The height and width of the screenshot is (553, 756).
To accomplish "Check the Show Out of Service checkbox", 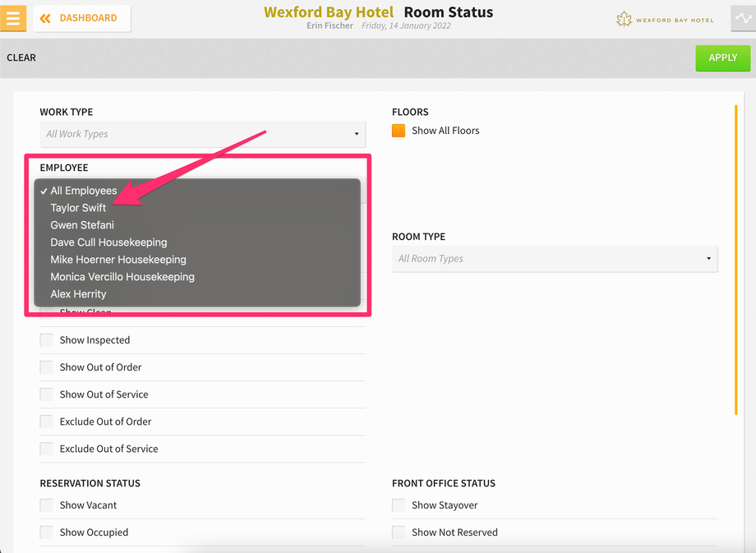I will 46,394.
